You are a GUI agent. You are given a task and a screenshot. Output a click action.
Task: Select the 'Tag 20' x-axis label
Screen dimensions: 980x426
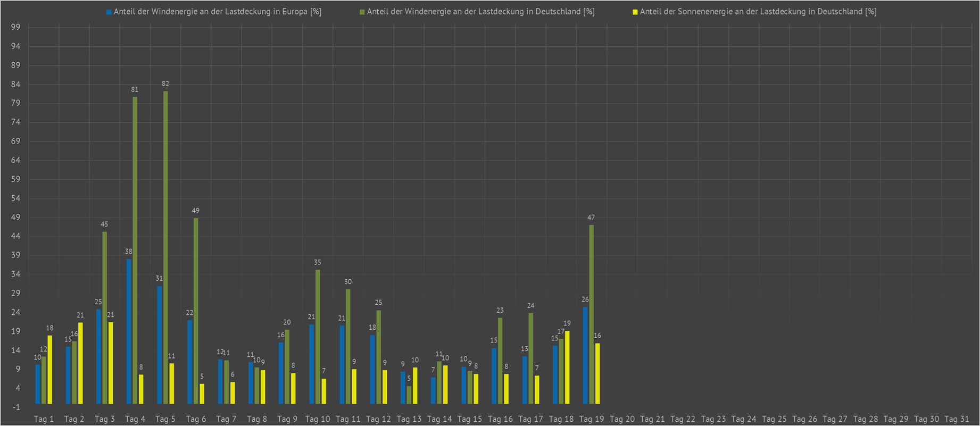tap(622, 419)
